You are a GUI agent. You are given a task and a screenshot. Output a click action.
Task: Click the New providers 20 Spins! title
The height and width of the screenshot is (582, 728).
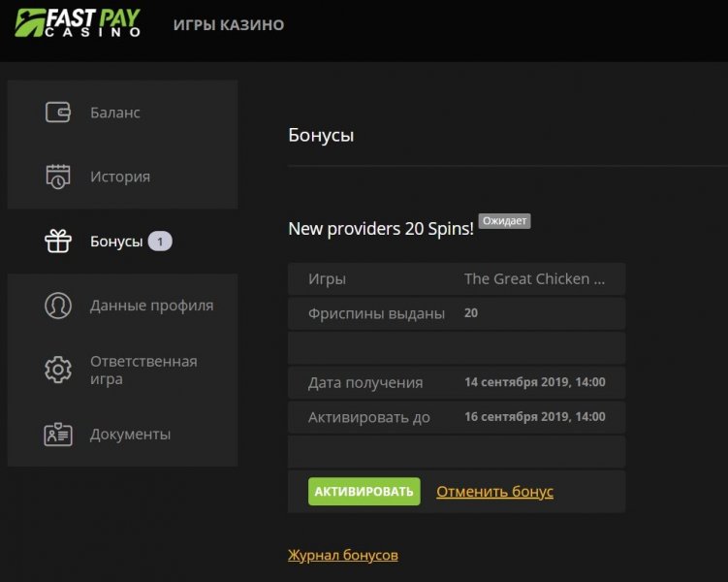[x=381, y=229]
